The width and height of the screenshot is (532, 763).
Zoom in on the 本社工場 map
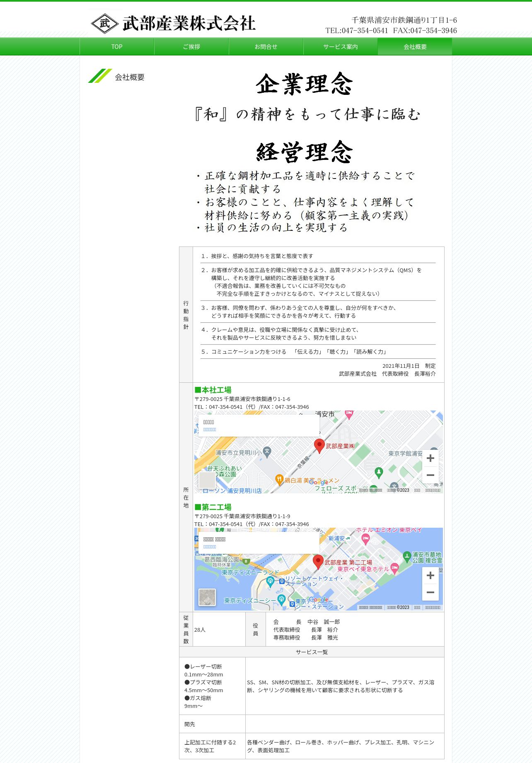pos(430,458)
